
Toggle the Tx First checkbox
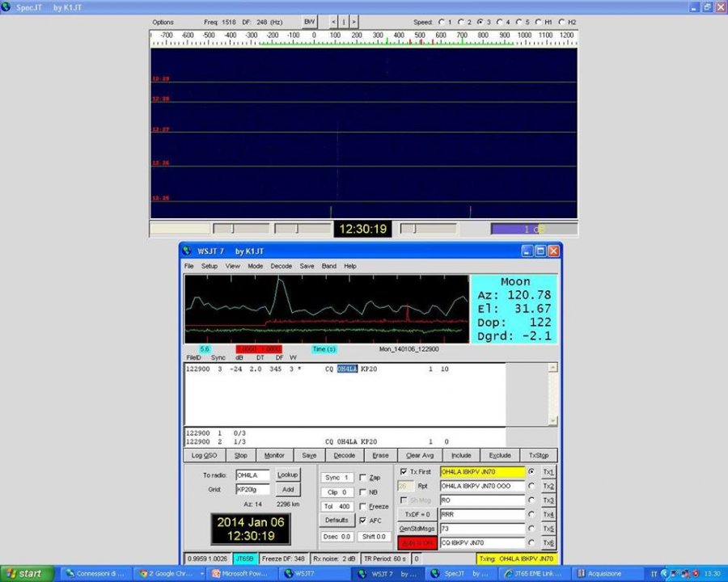(x=404, y=471)
